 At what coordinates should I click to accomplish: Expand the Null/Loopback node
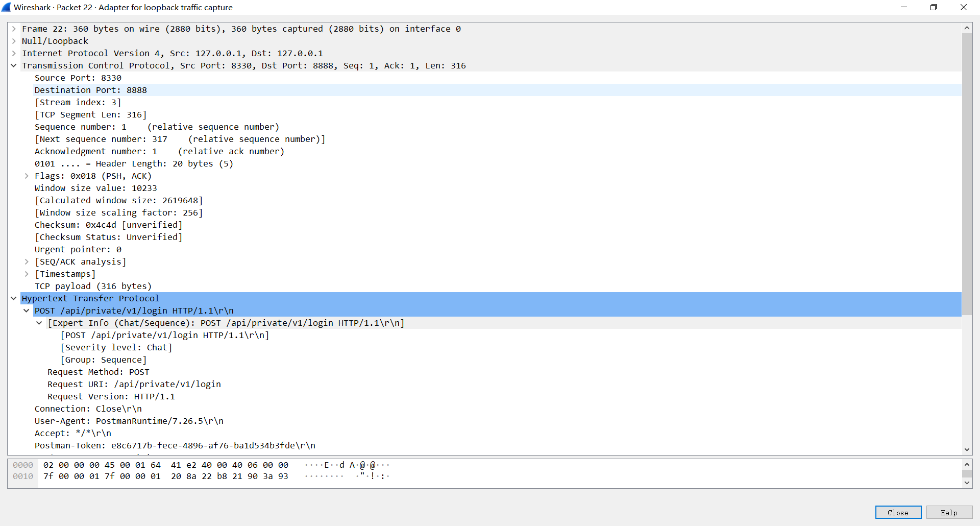[x=14, y=41]
